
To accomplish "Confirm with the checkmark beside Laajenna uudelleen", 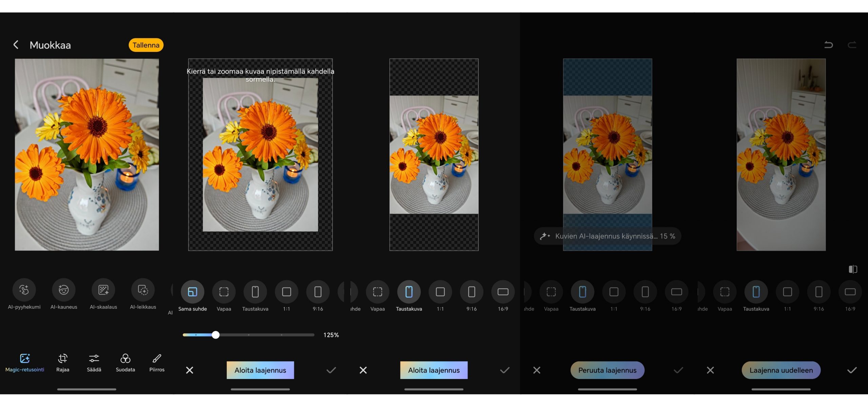I will pos(852,370).
